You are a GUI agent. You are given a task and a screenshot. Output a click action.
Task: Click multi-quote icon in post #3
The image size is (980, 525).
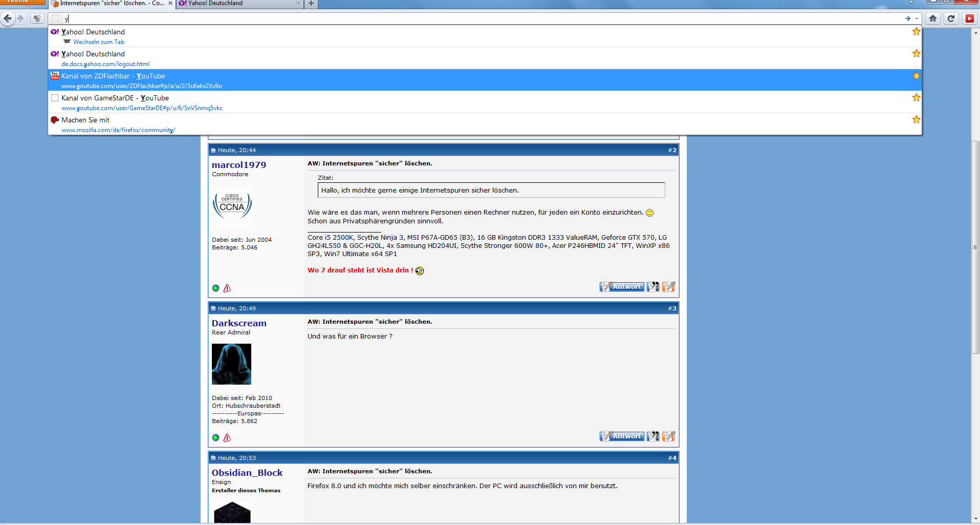coord(653,436)
